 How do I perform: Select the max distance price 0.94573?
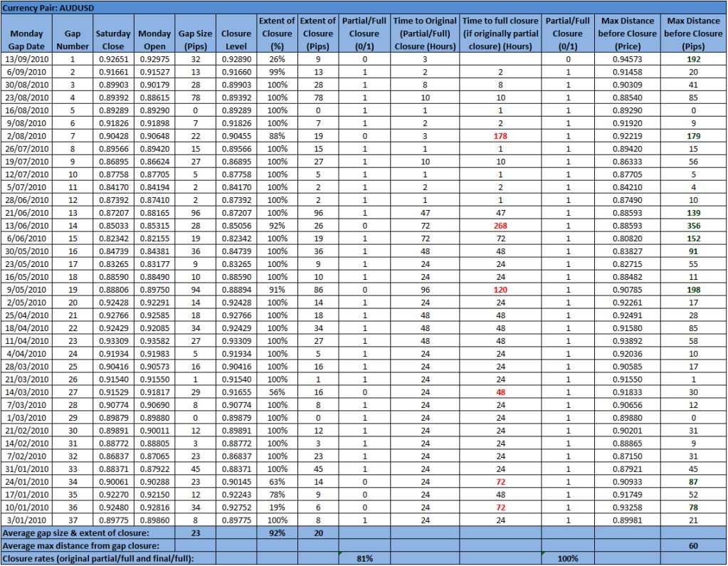627,59
